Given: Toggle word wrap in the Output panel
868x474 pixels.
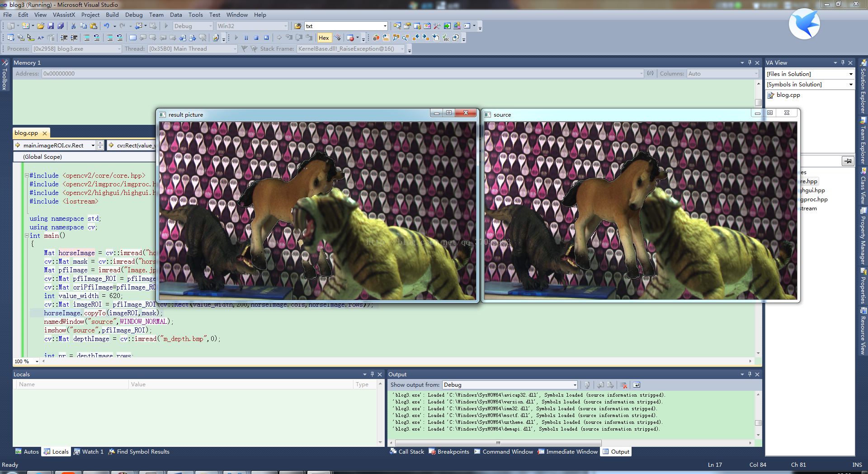Looking at the screenshot, I should point(637,385).
